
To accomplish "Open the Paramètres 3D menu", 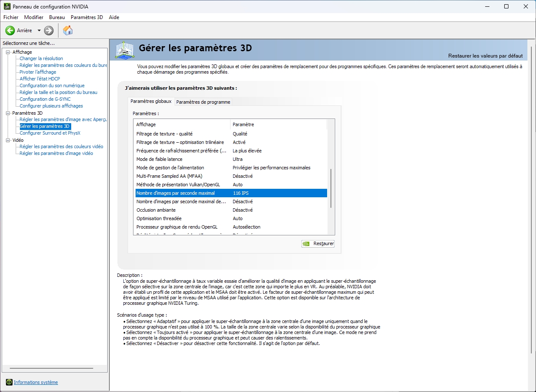I will [87, 17].
